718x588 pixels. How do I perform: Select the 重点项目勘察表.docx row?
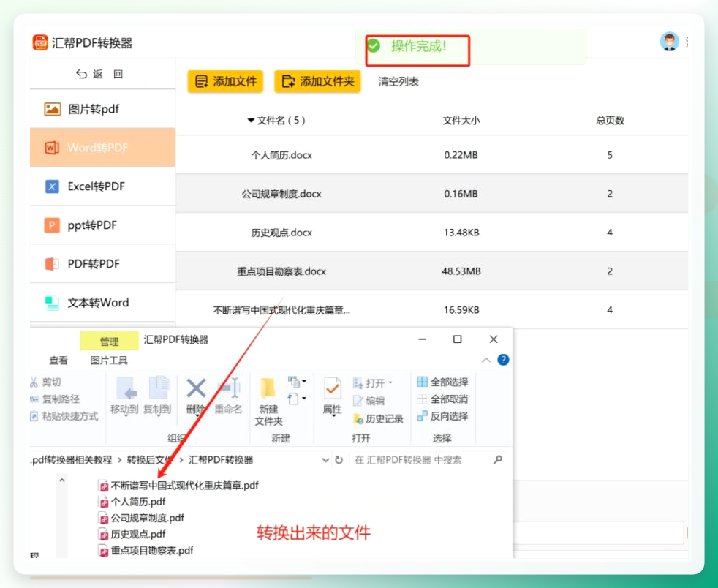click(x=431, y=271)
